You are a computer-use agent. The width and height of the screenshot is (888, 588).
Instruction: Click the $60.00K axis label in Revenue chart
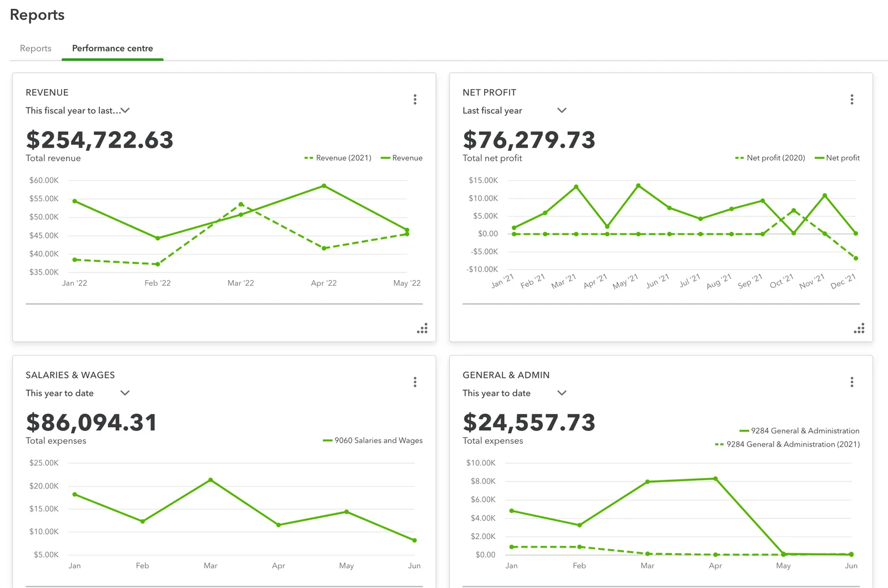coord(44,180)
